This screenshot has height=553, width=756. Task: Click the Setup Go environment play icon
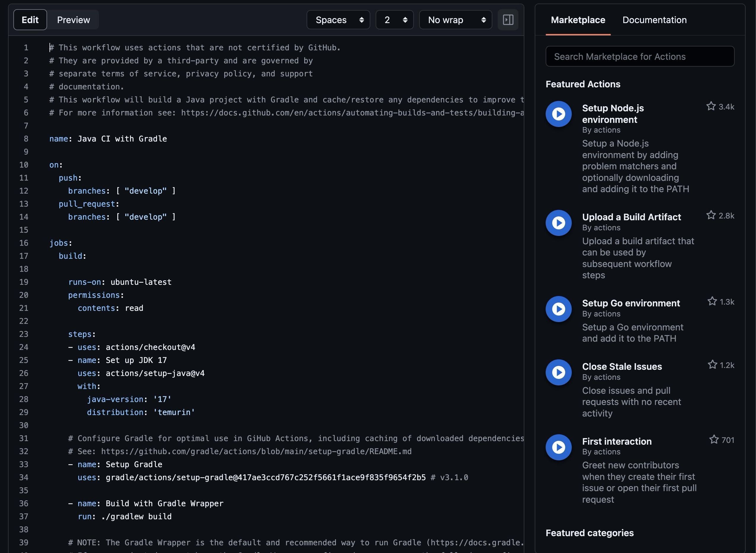click(558, 309)
